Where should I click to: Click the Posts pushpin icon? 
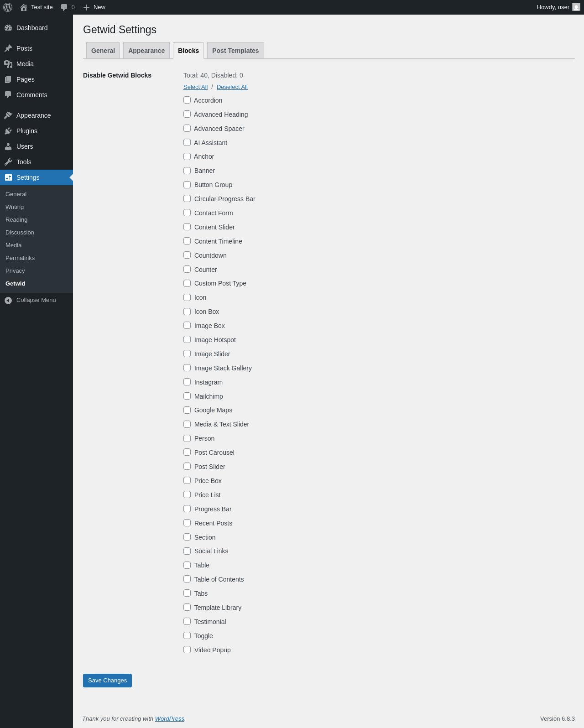coord(8,48)
